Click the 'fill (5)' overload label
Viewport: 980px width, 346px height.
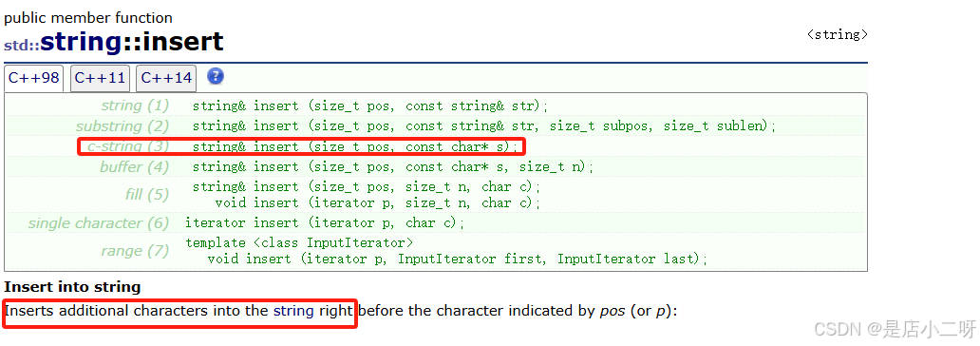pos(147,195)
